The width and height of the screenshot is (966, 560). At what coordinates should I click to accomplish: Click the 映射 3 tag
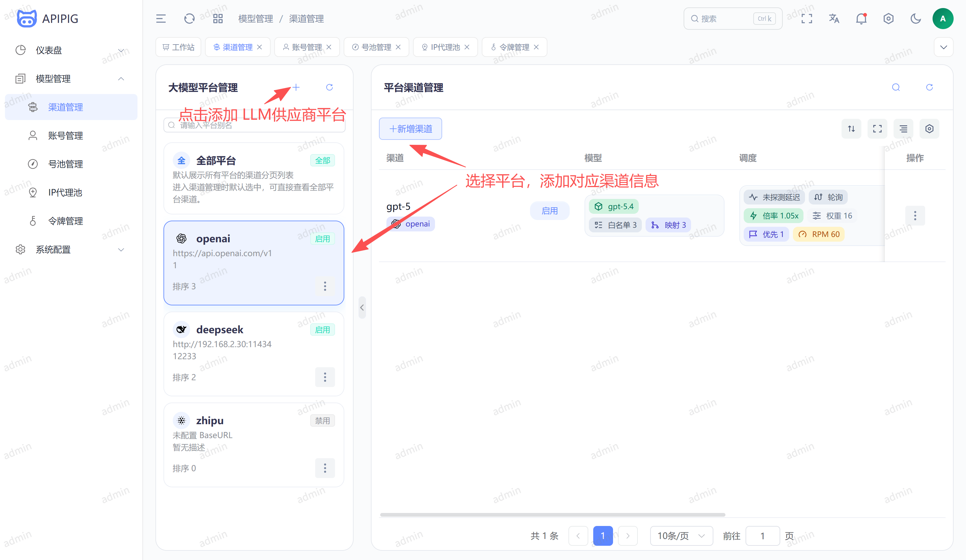668,225
